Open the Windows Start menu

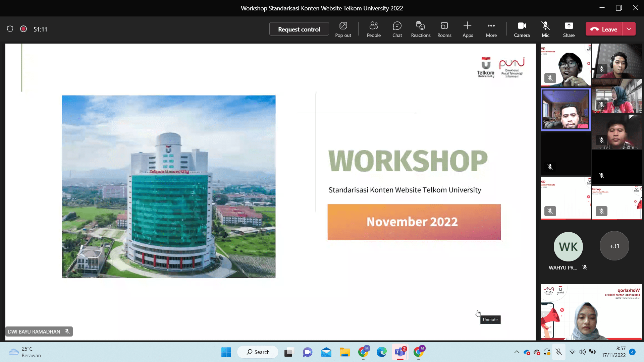pyautogui.click(x=226, y=352)
